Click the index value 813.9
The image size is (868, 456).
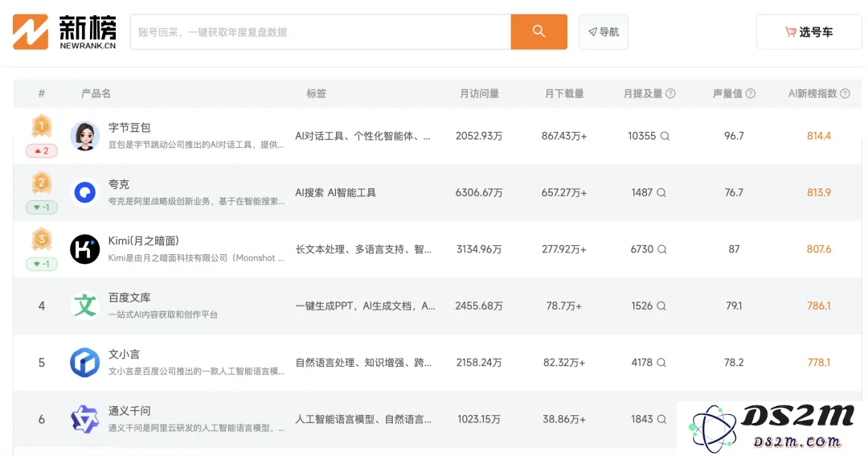coord(819,193)
